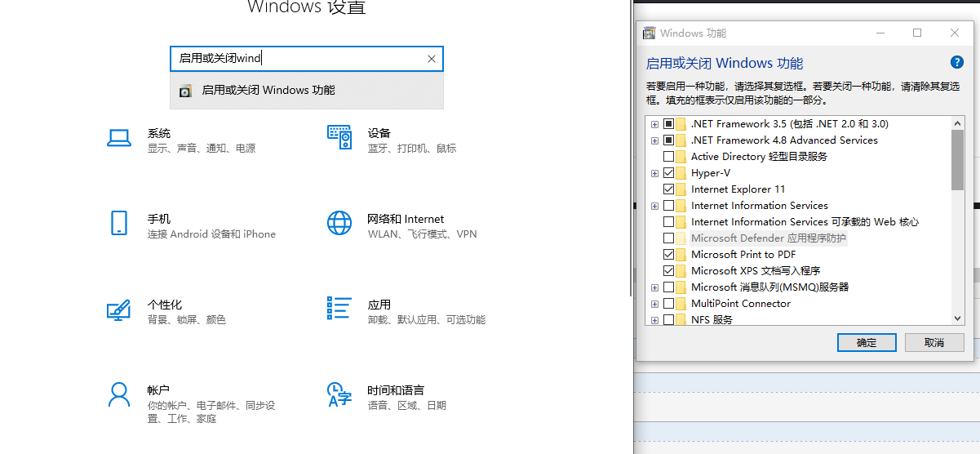This screenshot has height=454, width=980.
Task: Open the 网络和 Internet category link
Action: (406, 219)
